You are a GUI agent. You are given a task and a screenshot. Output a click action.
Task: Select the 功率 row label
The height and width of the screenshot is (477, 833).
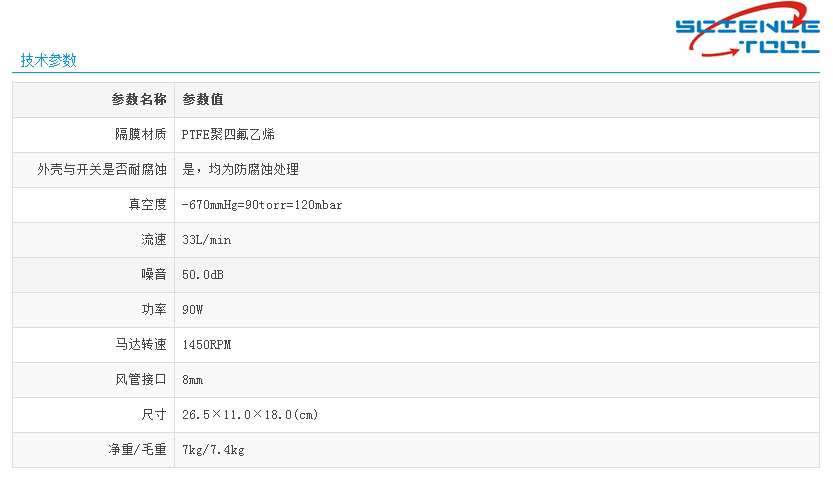[153, 310]
